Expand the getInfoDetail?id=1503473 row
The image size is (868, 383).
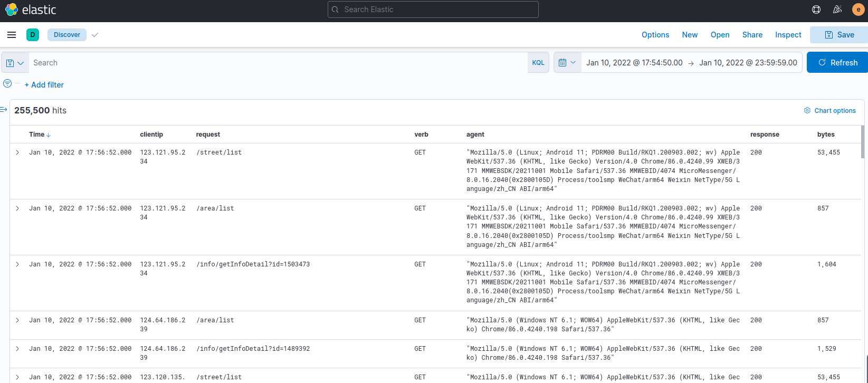17,264
